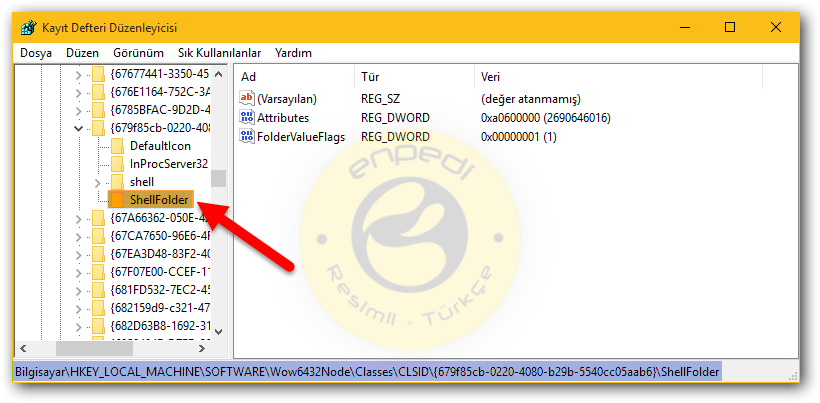
Task: Click the tree horizontal scroll left arrow
Action: click(23, 348)
